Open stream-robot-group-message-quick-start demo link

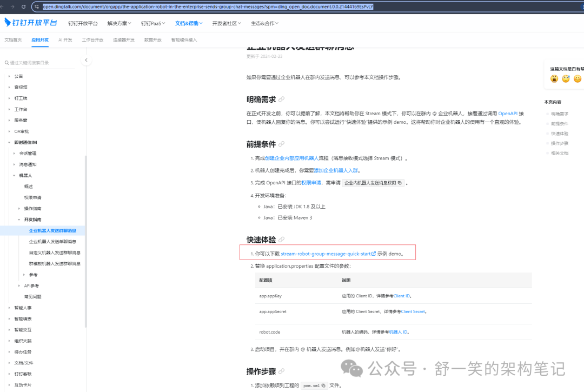tap(328, 254)
